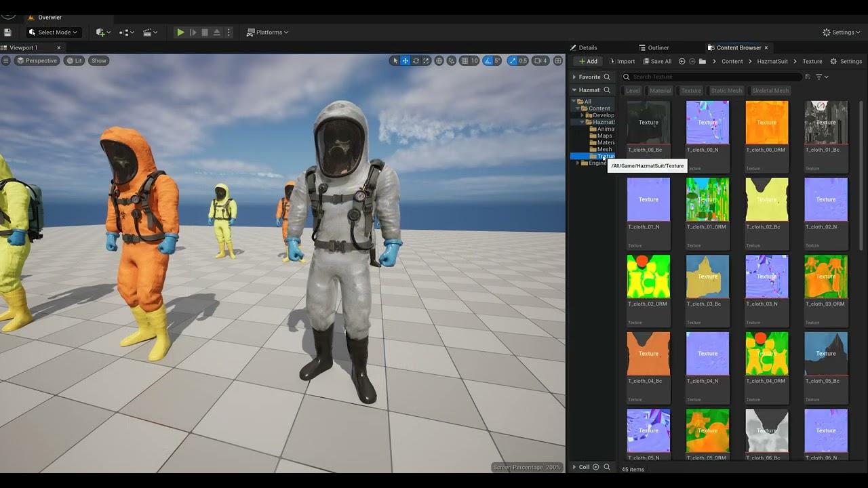Open the Platforms dropdown

point(268,32)
